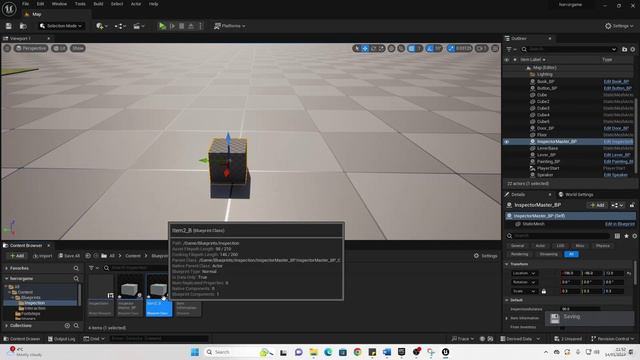Open the Outliner settings gear
The height and width of the screenshot is (360, 640).
[x=633, y=49]
